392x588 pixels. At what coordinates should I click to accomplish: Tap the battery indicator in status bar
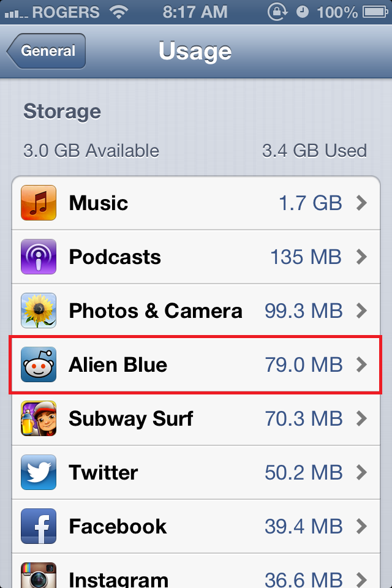coord(375,12)
